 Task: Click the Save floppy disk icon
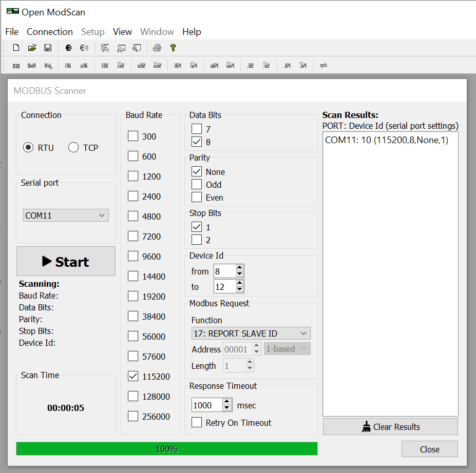coord(48,48)
